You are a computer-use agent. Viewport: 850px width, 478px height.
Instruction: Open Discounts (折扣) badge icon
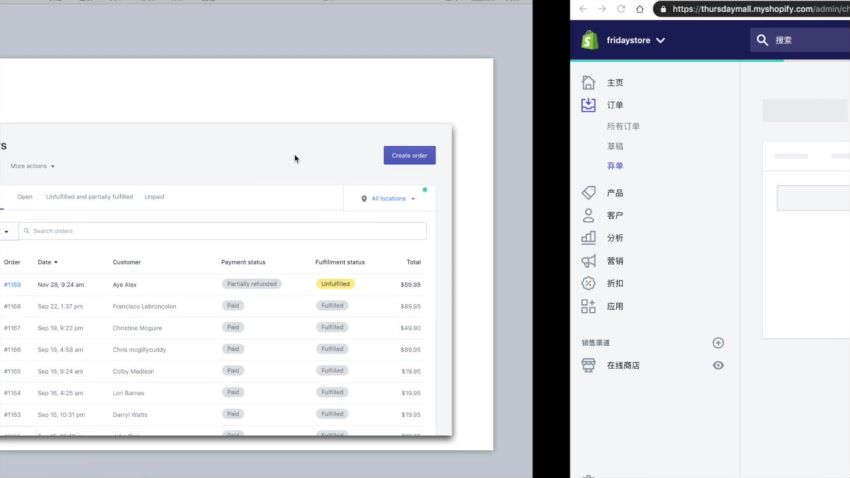click(x=588, y=283)
